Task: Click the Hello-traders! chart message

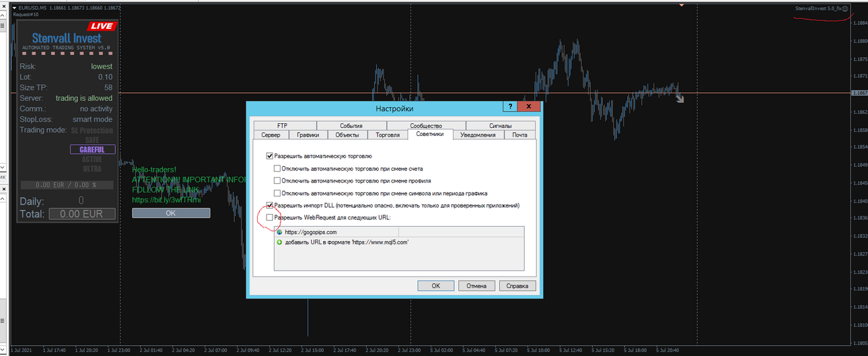Action: 154,170
